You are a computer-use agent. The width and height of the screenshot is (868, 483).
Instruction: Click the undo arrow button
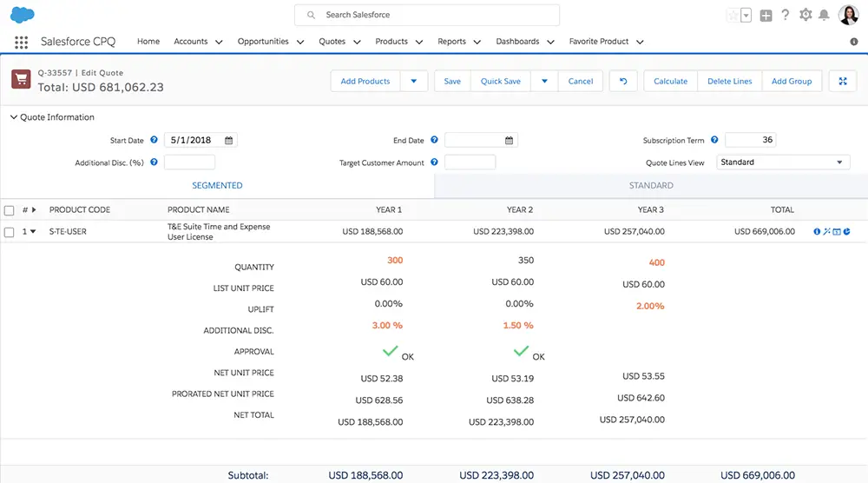pos(623,81)
